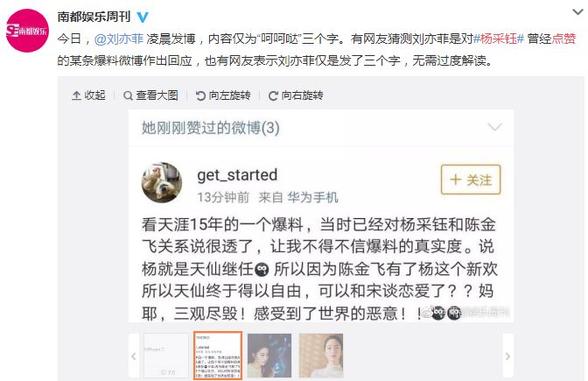Open the 南都娱乐周刊 profile avatar
The image size is (588, 381).
27,31
